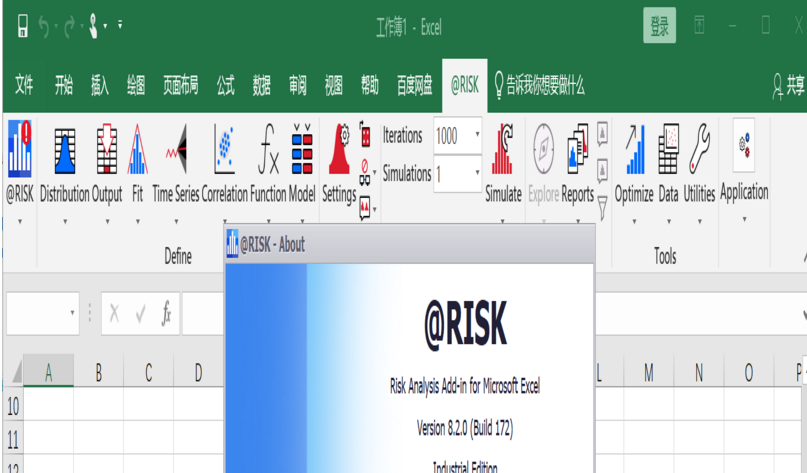Click the Correlation scatter icon
Viewport: 807px width, 473px height.
point(224,149)
